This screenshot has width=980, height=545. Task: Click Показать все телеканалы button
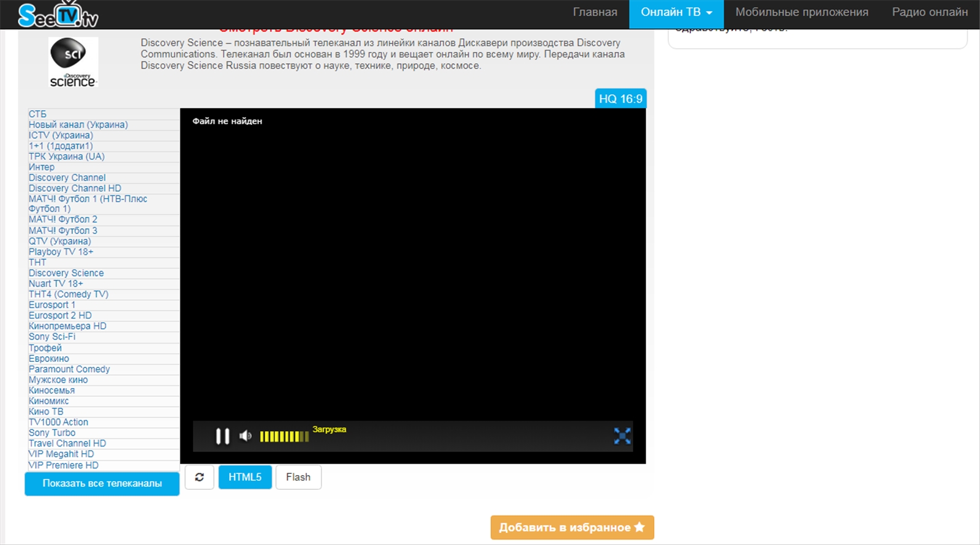pos(102,483)
